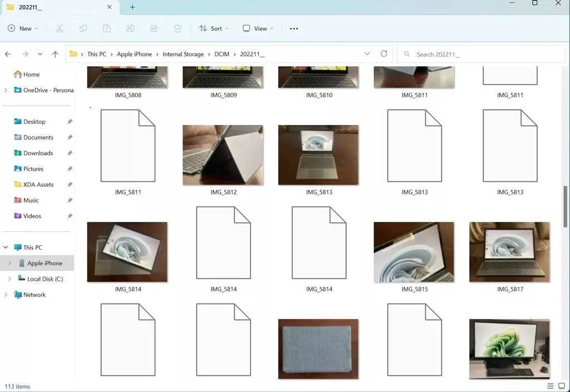This screenshot has height=392, width=570.
Task: Expand This PC in the sidebar
Action: [5, 247]
